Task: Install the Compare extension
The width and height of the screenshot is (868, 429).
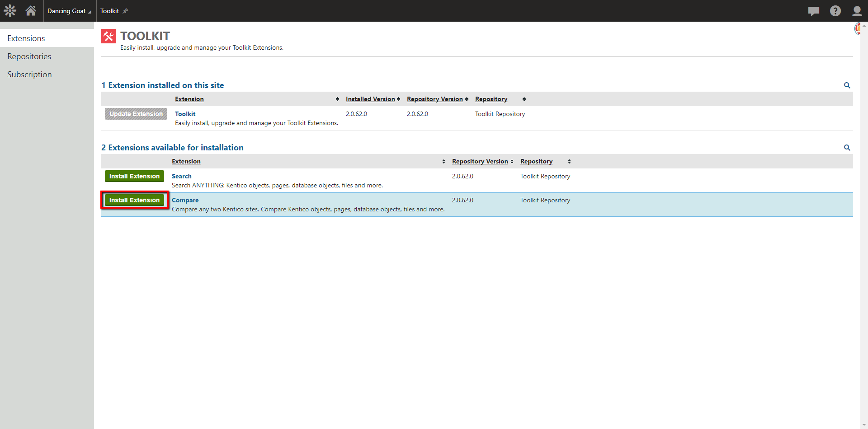Action: coord(134,200)
